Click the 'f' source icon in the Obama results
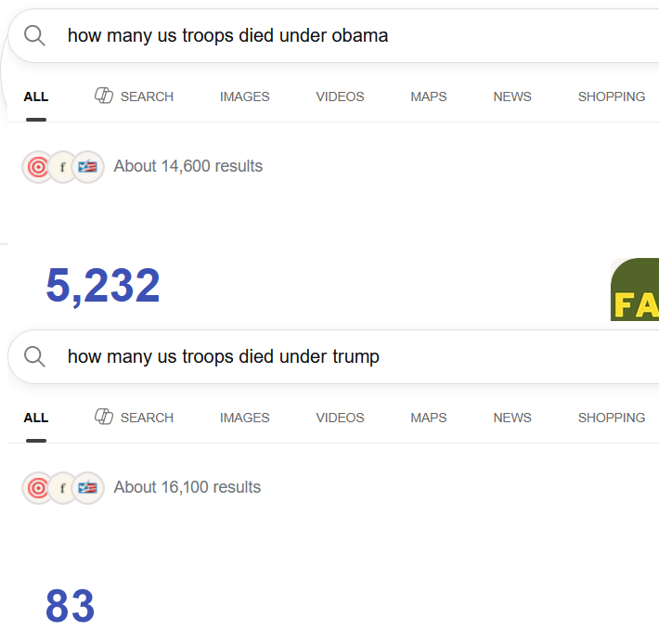659x644 pixels. (x=62, y=167)
